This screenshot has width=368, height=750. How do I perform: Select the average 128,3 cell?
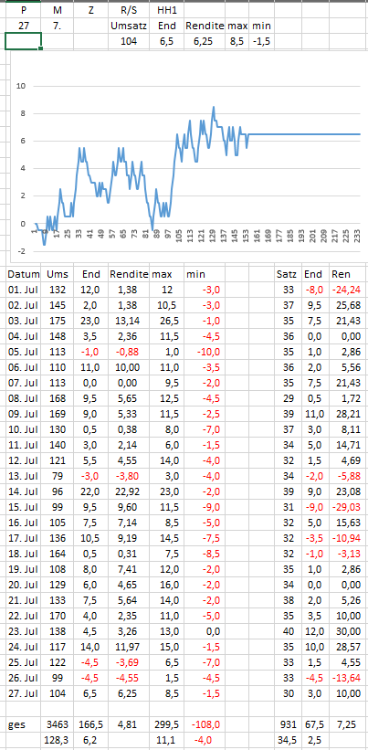pos(57,739)
